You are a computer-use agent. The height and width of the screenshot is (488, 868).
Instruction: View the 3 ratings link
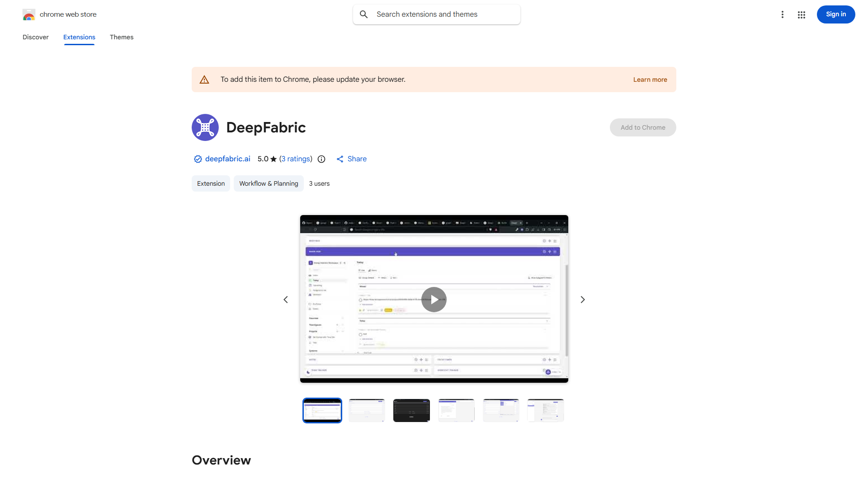click(296, 159)
